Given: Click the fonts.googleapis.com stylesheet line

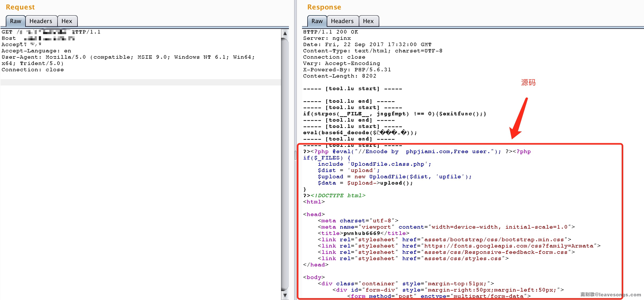Looking at the screenshot, I should point(459,246).
